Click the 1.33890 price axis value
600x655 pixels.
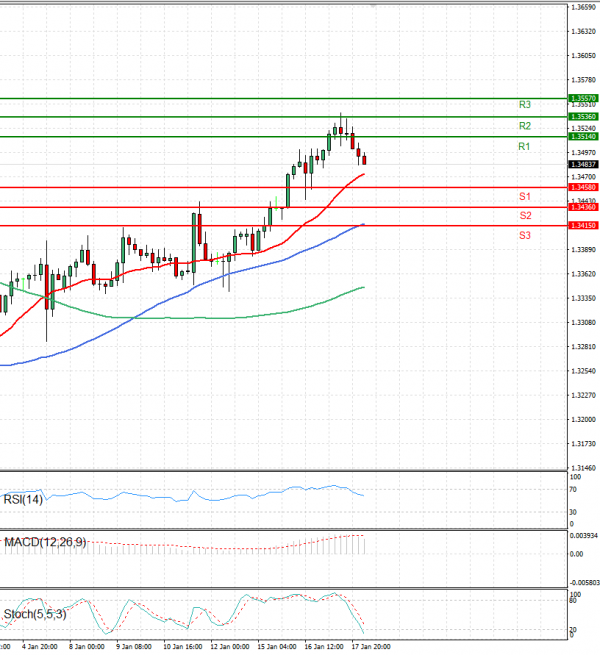[x=584, y=250]
